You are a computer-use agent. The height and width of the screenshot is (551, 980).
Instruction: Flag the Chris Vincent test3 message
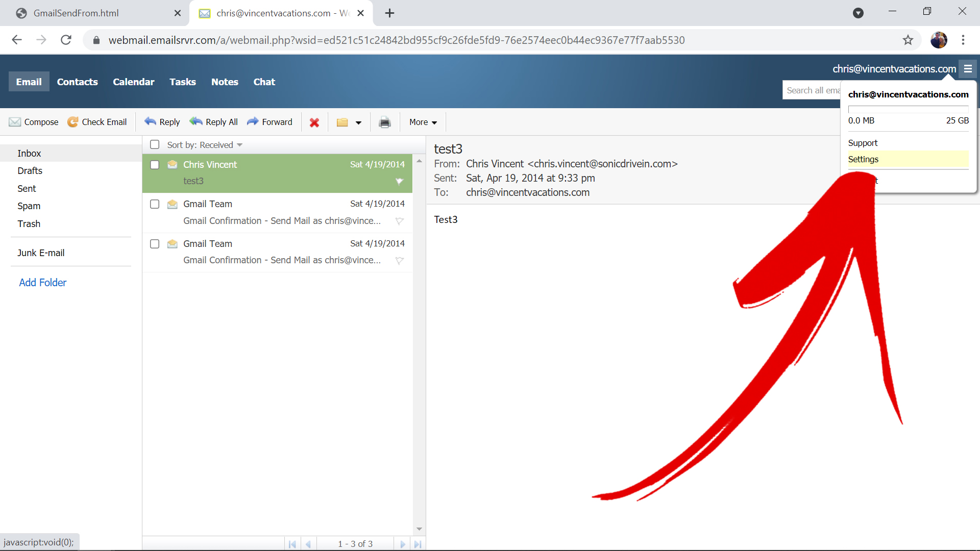point(399,181)
